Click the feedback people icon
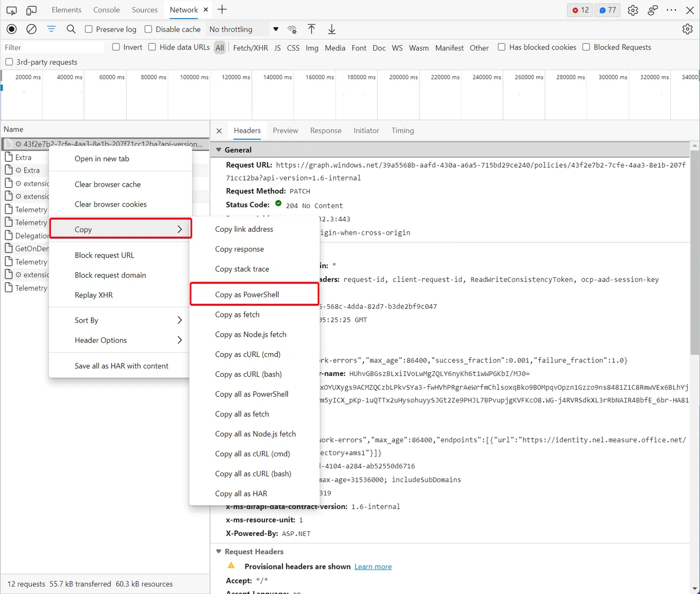The image size is (700, 594). click(x=652, y=10)
